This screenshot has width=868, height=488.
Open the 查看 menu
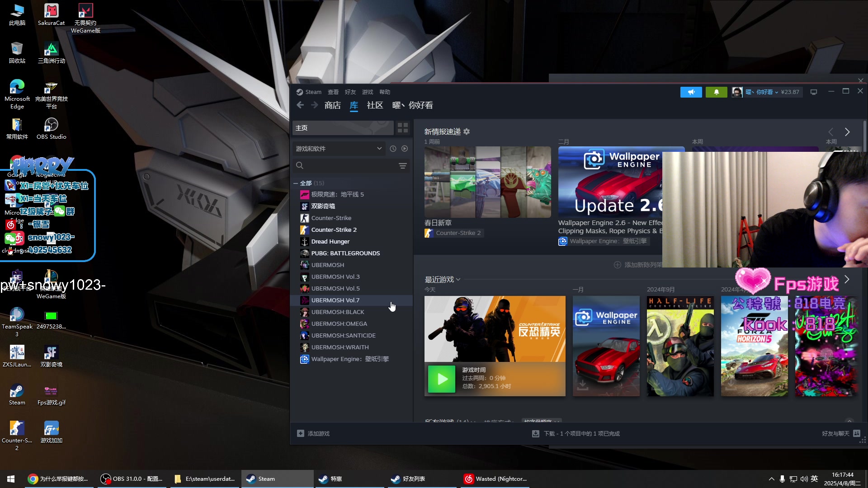coord(333,92)
